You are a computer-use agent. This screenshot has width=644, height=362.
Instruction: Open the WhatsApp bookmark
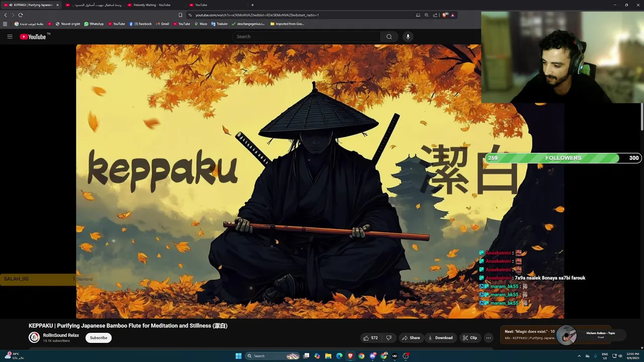tap(94, 24)
